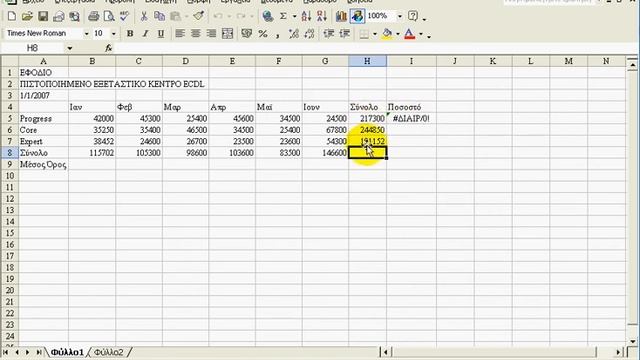Open the Name Box dropdown arrow
640x360 pixels.
coord(70,48)
